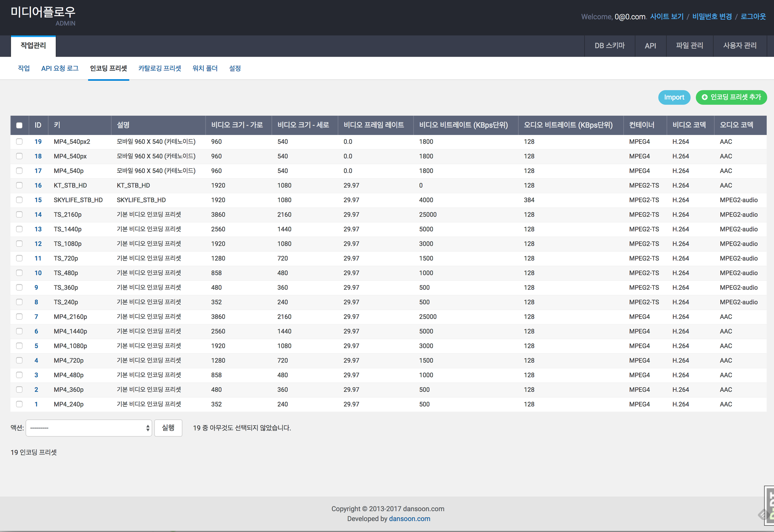Screen dimensions: 774x532
Task: Switch to 카탈로깅 프리셋 tab
Action: click(x=160, y=68)
